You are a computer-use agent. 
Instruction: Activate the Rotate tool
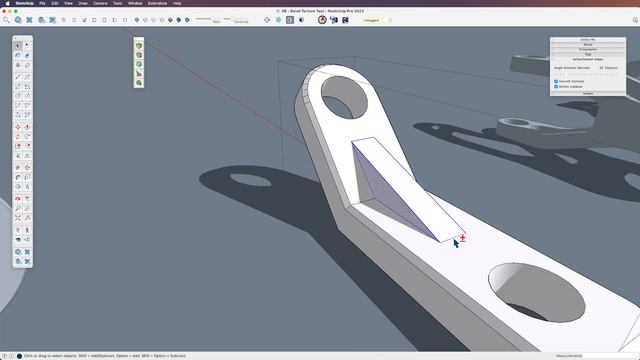pyautogui.click(x=18, y=136)
